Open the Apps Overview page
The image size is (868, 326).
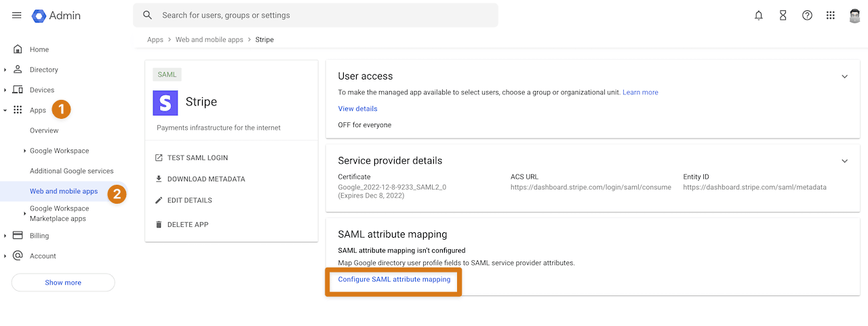(44, 130)
